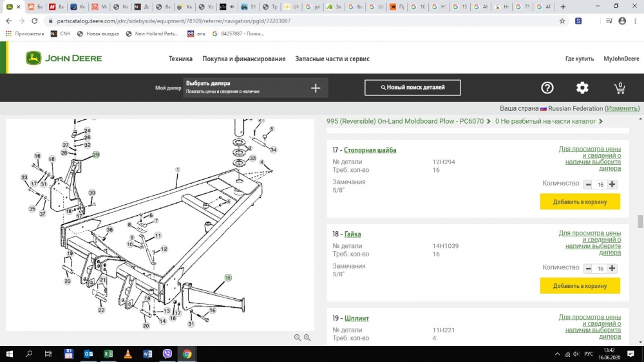Go back in browser history
The image size is (644, 362).
[9, 21]
